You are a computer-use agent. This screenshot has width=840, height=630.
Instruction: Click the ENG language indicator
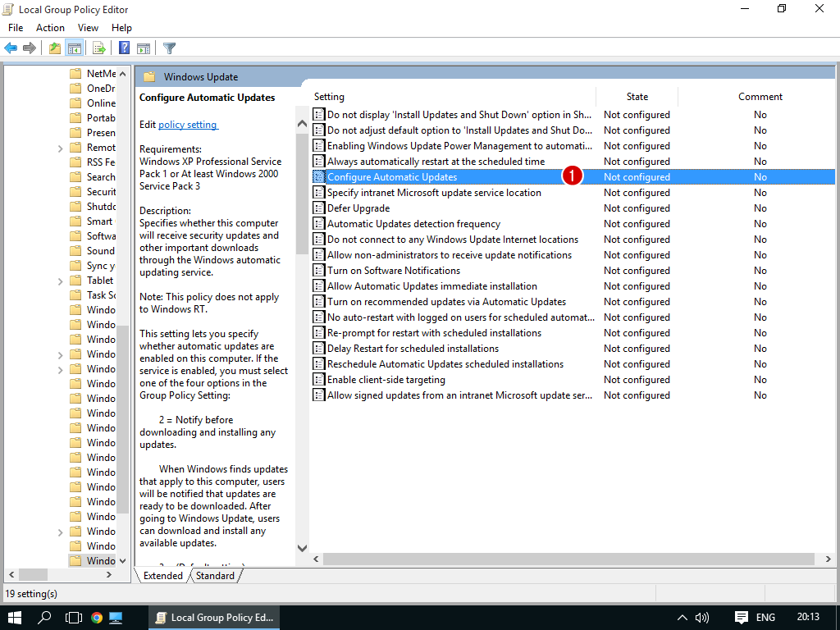765,617
